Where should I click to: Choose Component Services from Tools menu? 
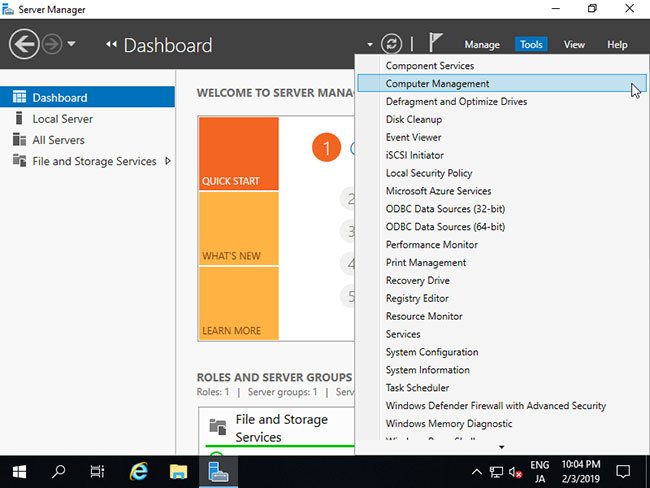[x=502, y=66]
